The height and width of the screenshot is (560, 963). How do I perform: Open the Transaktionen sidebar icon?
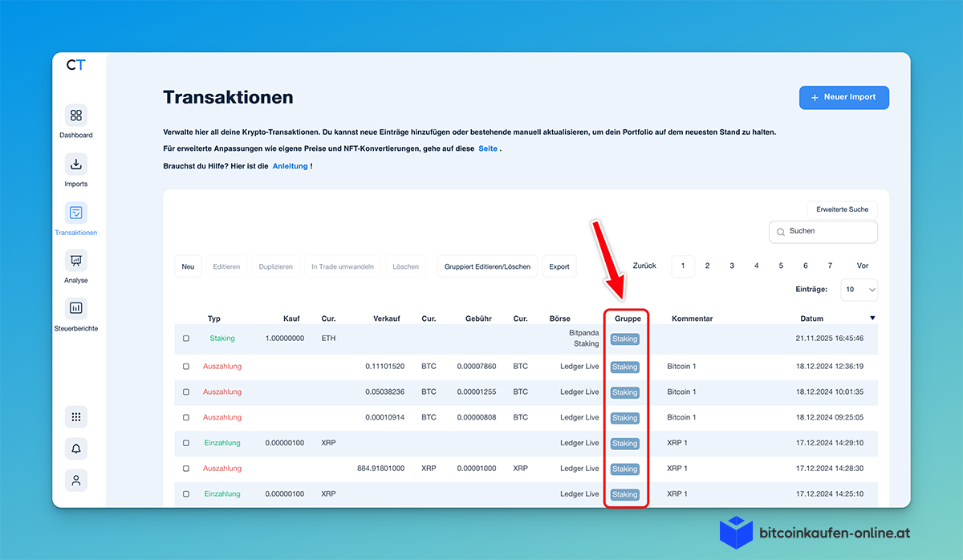tap(76, 213)
